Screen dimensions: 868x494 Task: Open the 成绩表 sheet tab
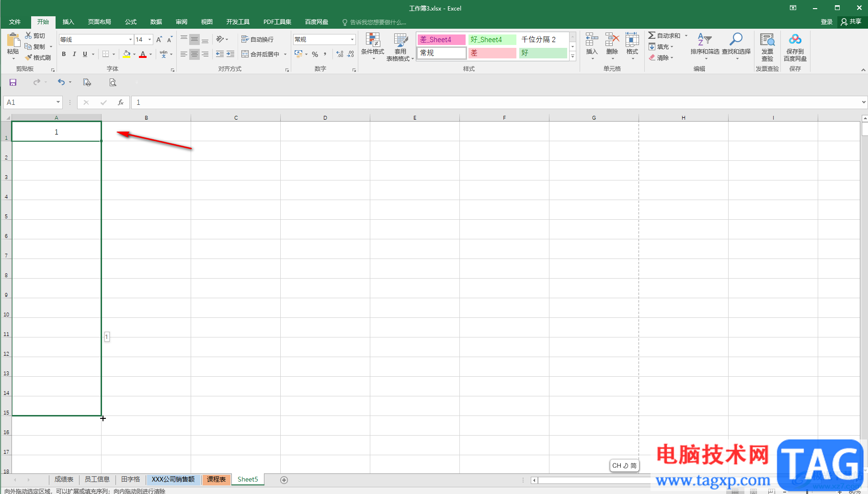[64, 480]
